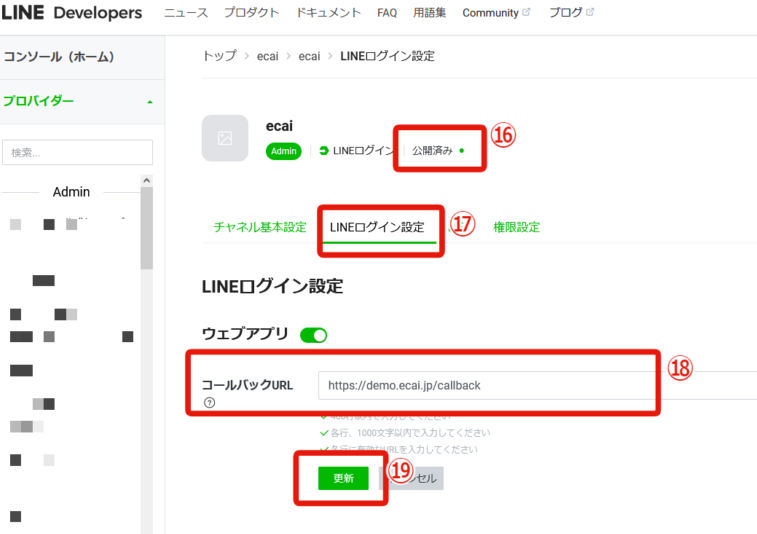Click the コールバックURL help icon
This screenshot has height=534, width=757.
pos(210,403)
